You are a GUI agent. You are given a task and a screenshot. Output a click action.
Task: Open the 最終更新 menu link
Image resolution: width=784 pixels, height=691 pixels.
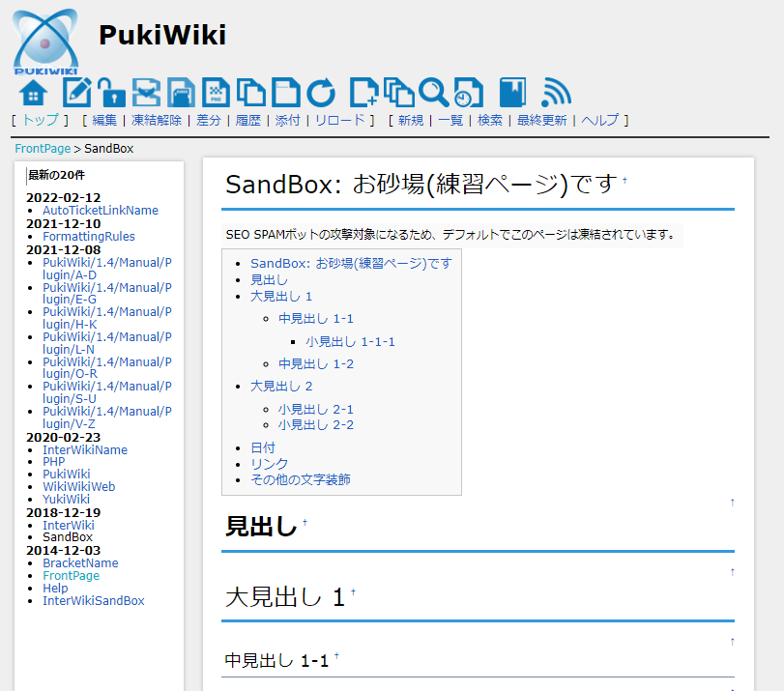pyautogui.click(x=542, y=120)
